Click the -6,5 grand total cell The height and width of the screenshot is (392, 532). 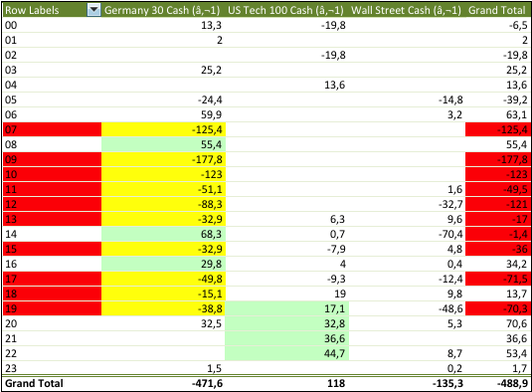(498, 25)
